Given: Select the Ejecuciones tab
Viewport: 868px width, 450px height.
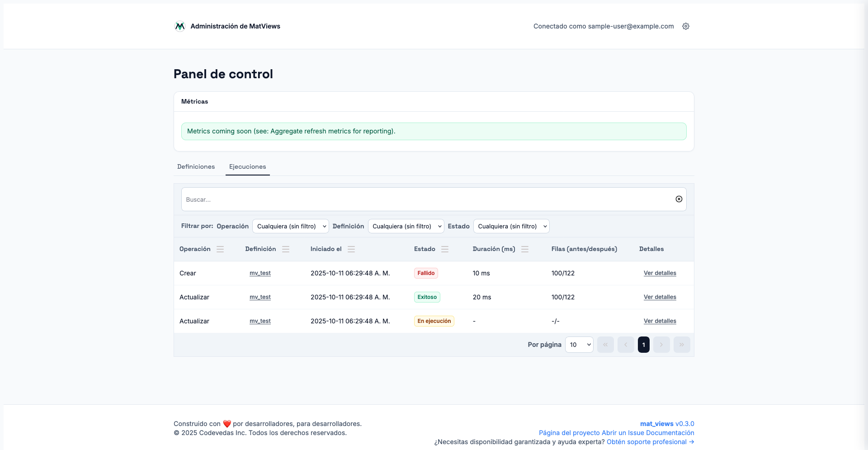Looking at the screenshot, I should (247, 166).
